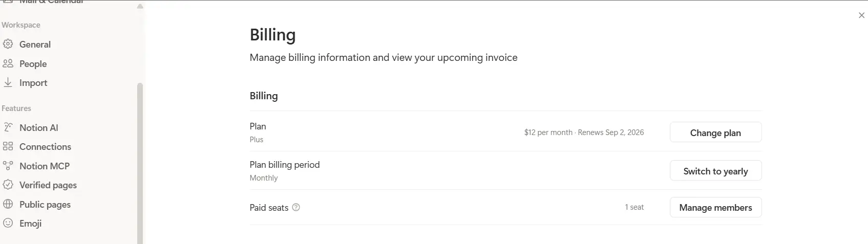Click the Change plan button

pos(715,132)
